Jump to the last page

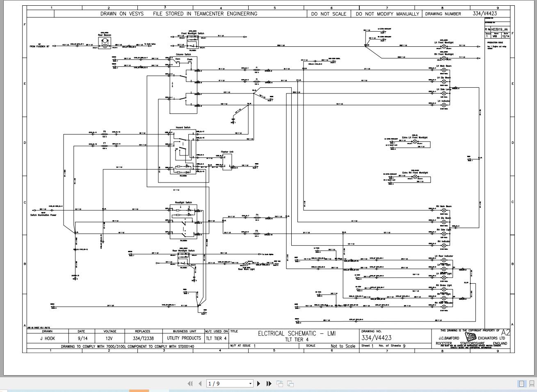(268, 383)
